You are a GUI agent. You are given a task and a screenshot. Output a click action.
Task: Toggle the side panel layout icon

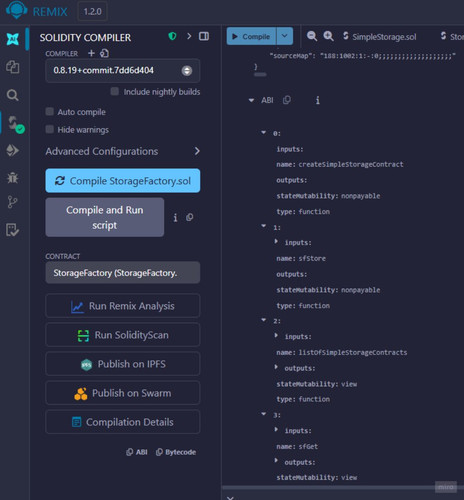[x=204, y=36]
